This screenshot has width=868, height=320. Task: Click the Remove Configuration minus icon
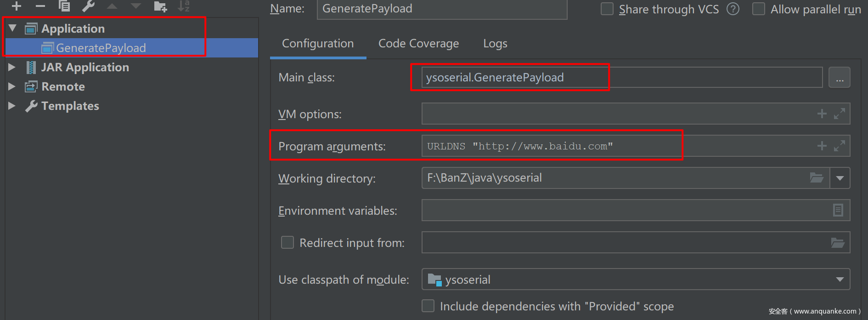pyautogui.click(x=40, y=6)
